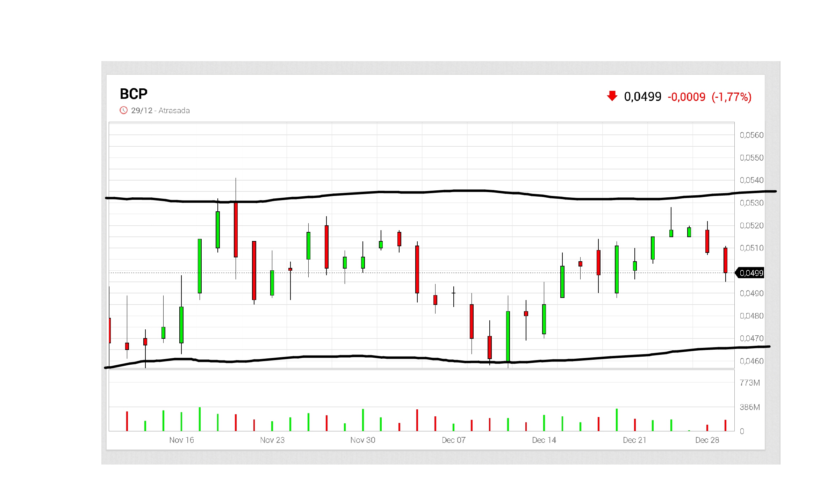Click the Dec 07 date label
The width and height of the screenshot is (820, 504).
coord(453,440)
